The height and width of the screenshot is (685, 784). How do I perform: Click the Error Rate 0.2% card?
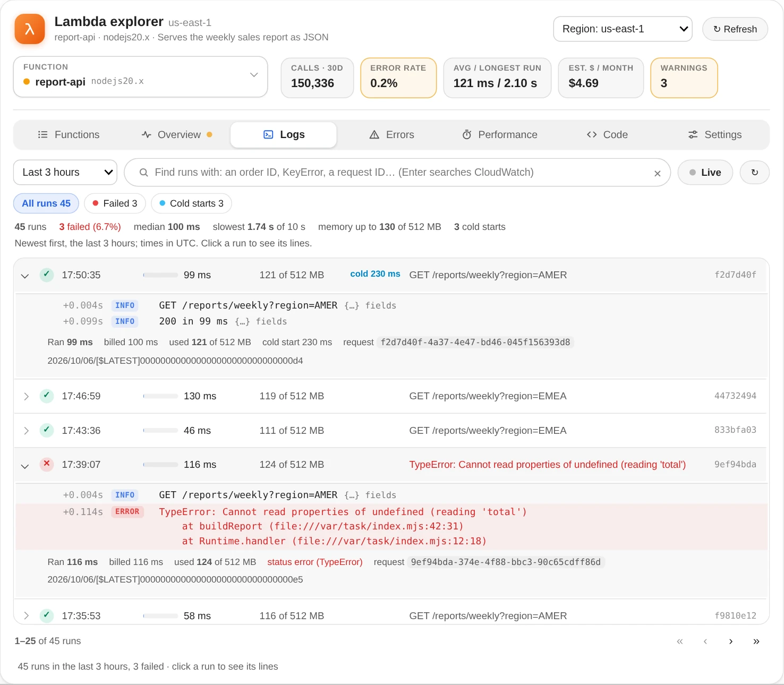pyautogui.click(x=398, y=78)
